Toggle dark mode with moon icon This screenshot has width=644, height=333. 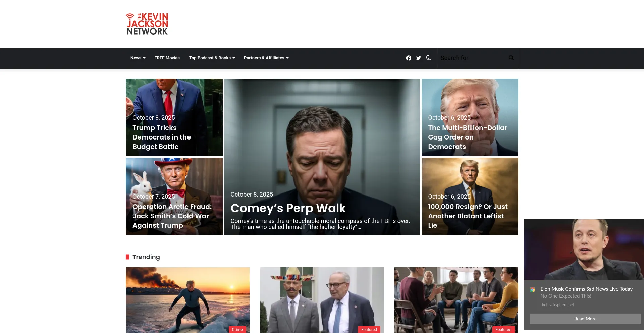click(429, 58)
